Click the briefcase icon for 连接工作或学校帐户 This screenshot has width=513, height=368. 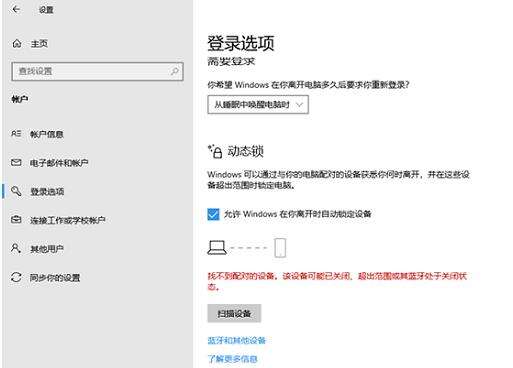click(16, 220)
